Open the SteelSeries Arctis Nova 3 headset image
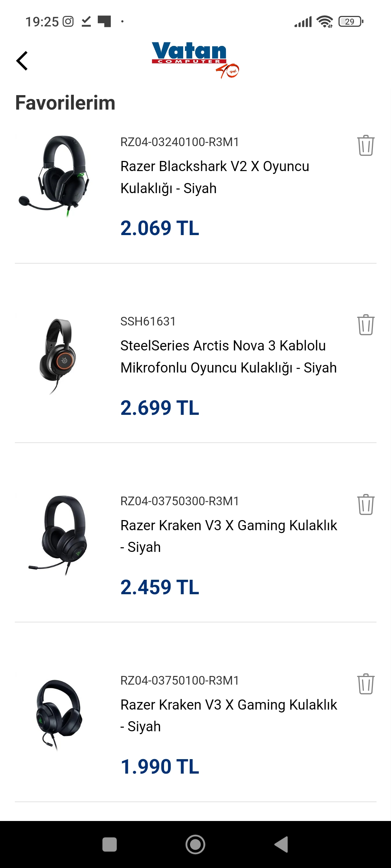The width and height of the screenshot is (391, 868). (x=58, y=356)
